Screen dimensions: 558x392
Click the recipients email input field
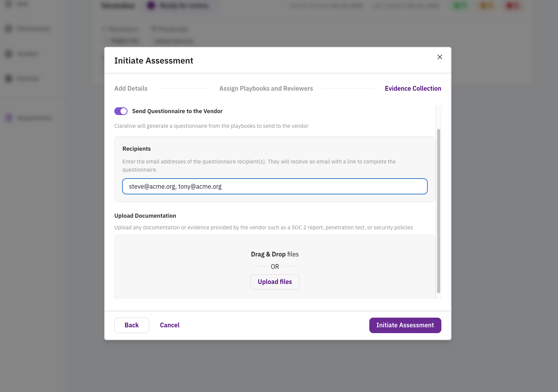point(275,186)
